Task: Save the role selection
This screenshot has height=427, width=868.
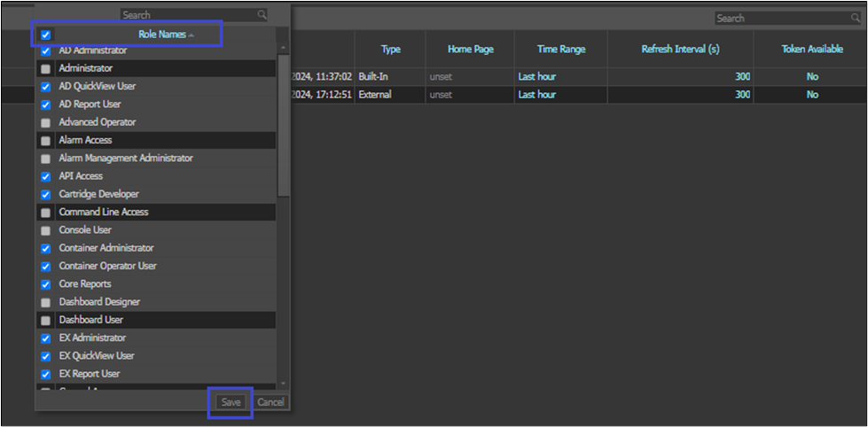Action: [x=231, y=402]
